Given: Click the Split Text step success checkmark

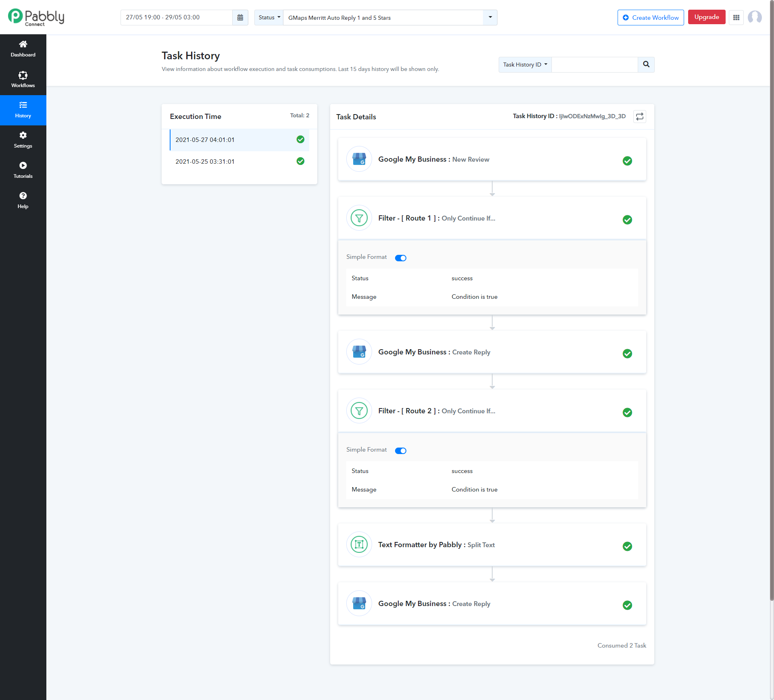Looking at the screenshot, I should coord(627,546).
